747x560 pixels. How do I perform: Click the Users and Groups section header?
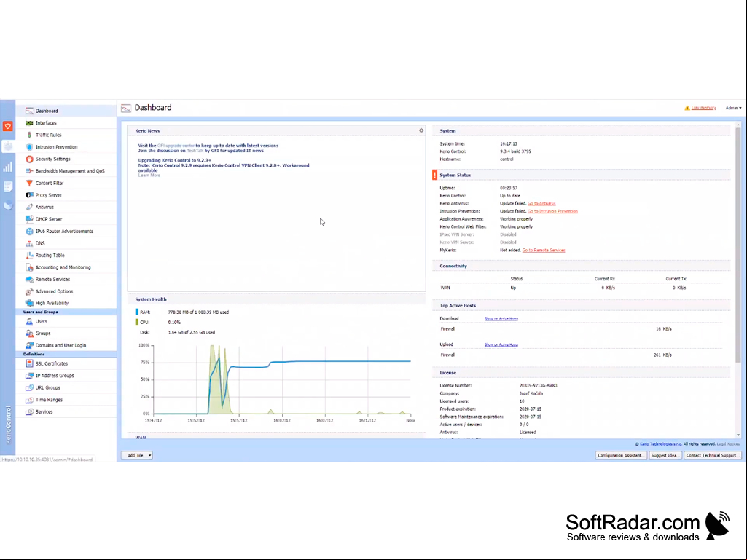(66, 312)
